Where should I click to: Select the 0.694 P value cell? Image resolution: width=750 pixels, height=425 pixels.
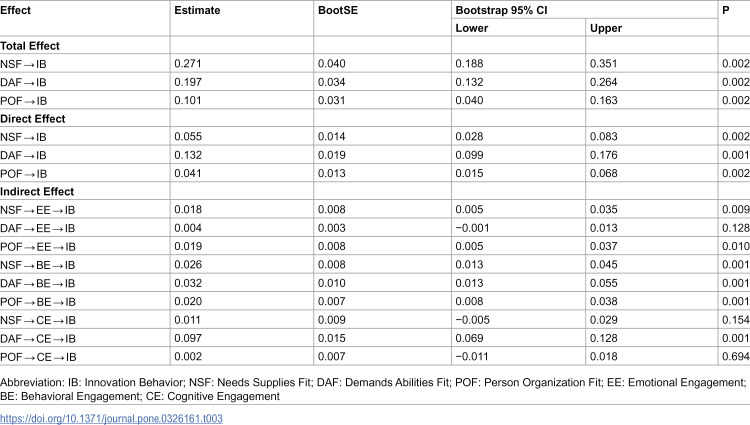tap(736, 357)
